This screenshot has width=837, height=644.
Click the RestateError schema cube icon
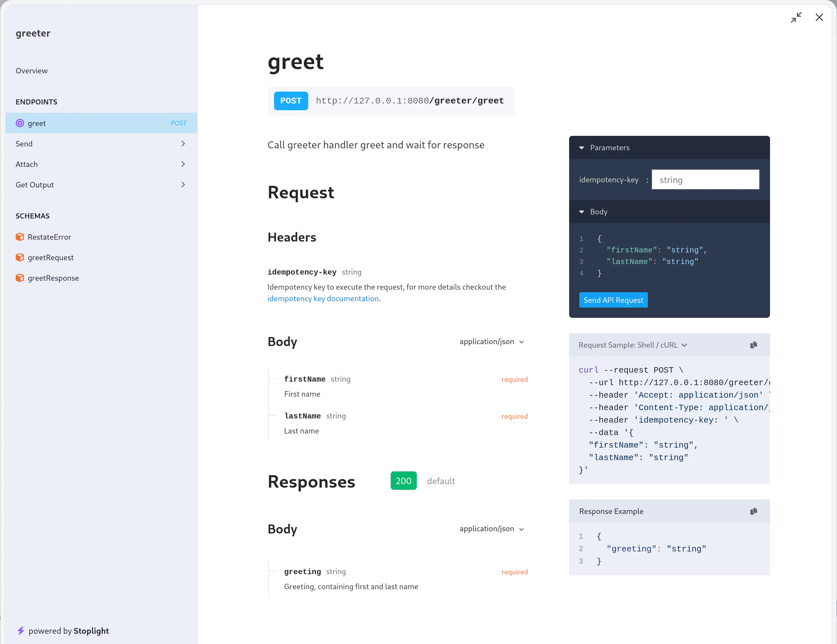pos(20,237)
